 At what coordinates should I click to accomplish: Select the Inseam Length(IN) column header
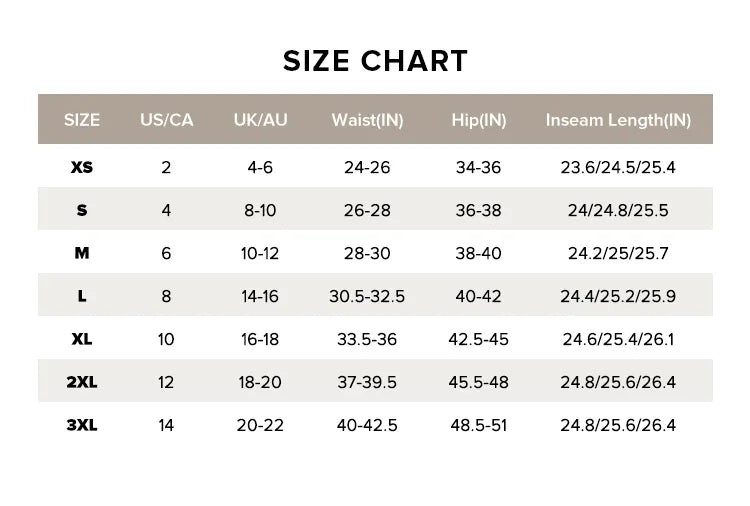point(618,120)
